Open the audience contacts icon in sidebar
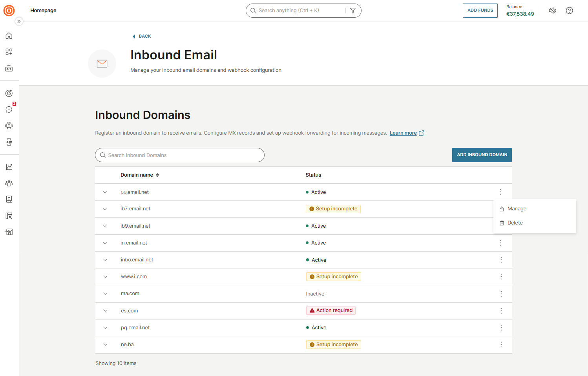The height and width of the screenshot is (376, 588). tap(9, 183)
